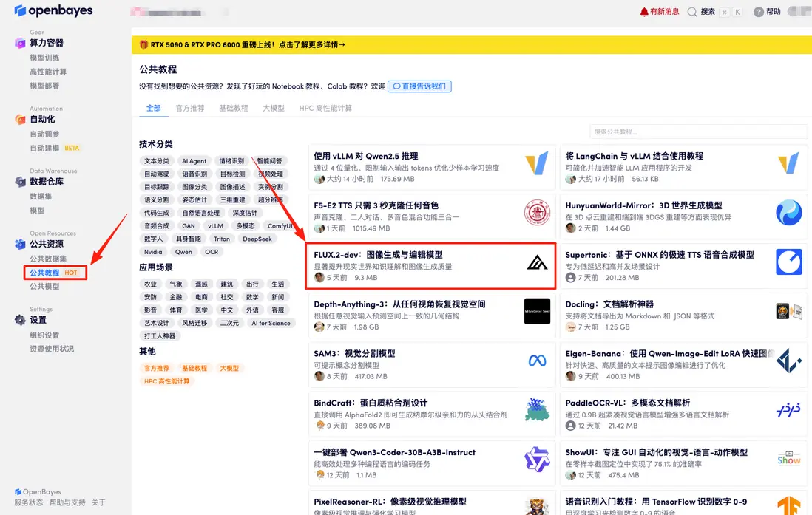This screenshot has height=515, width=812.
Task: Open 自动调参 in the sidebar
Action: [44, 134]
